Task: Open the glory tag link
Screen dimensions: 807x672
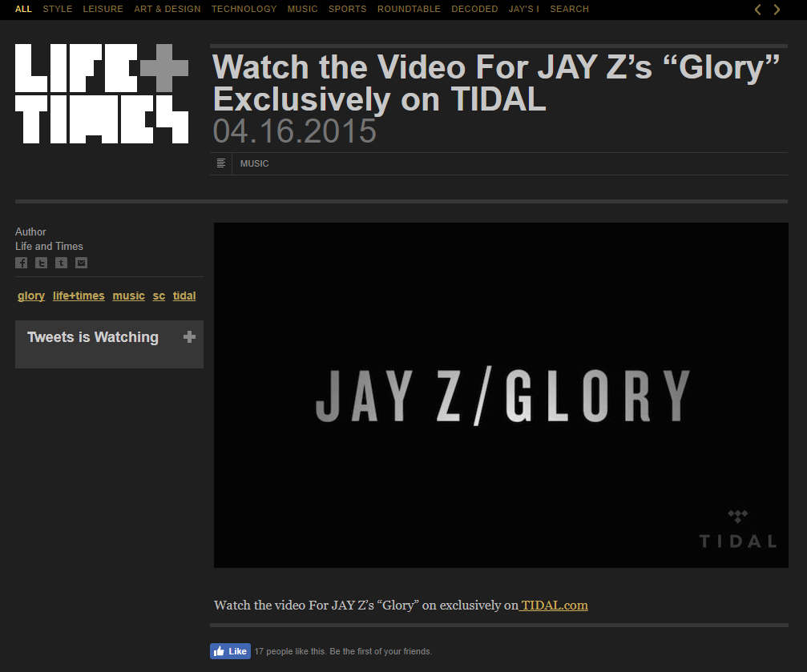Action: tap(31, 296)
